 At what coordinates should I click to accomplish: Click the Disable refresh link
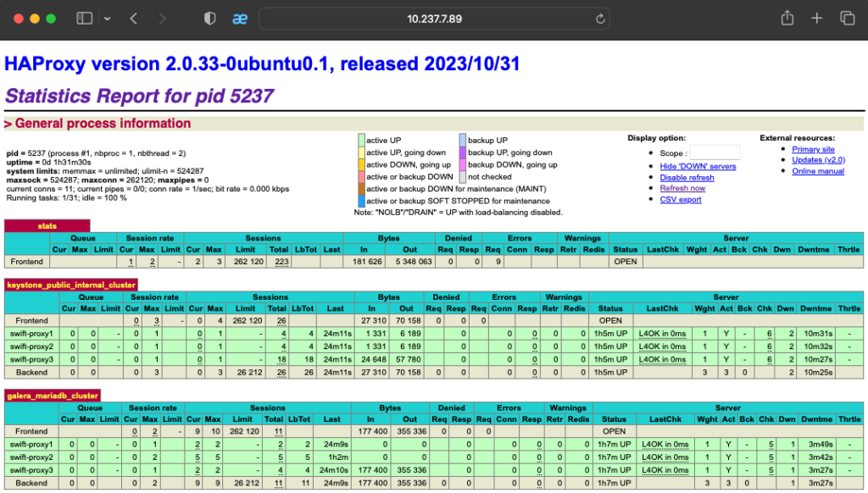coord(687,178)
